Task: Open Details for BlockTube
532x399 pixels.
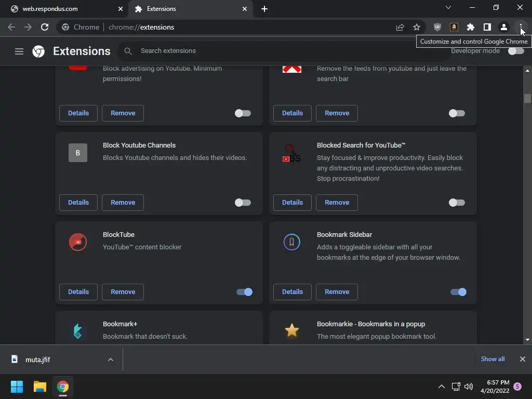Action: click(x=78, y=292)
